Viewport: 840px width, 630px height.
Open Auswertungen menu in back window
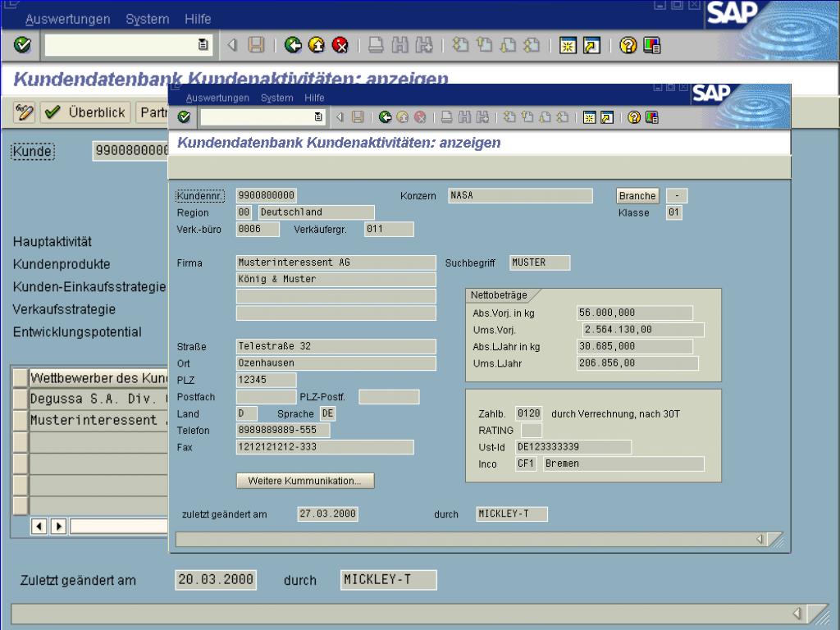(67, 20)
